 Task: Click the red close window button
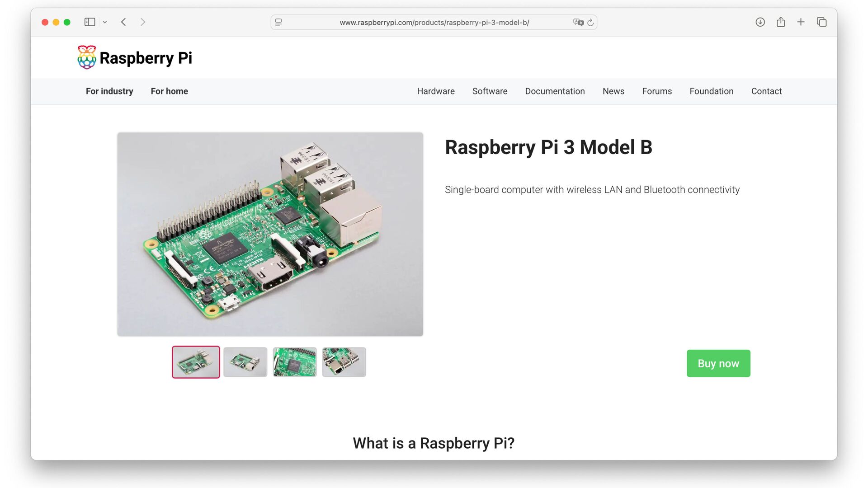coord(45,22)
